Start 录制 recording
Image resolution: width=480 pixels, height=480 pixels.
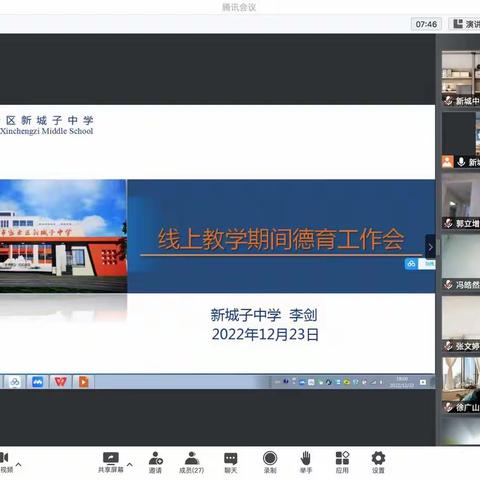270,462
